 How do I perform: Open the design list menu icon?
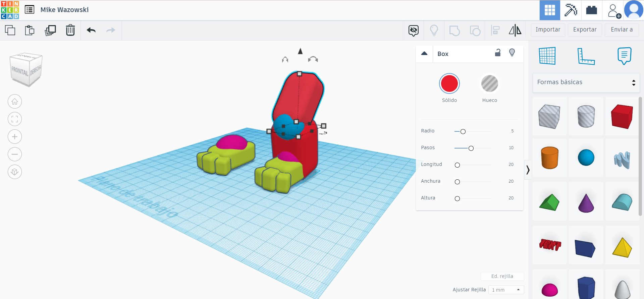coord(30,10)
